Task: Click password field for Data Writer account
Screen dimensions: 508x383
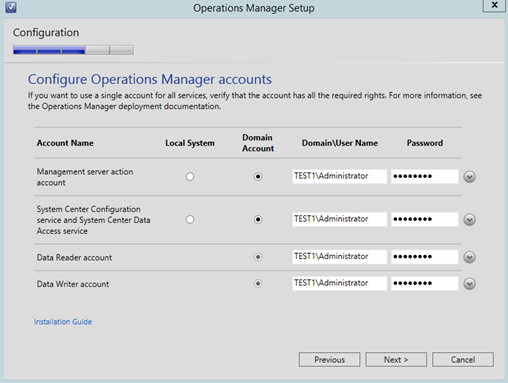Action: [424, 283]
